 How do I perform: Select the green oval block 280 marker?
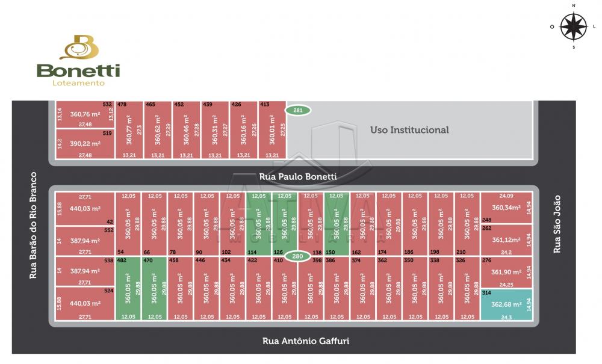(x=297, y=257)
